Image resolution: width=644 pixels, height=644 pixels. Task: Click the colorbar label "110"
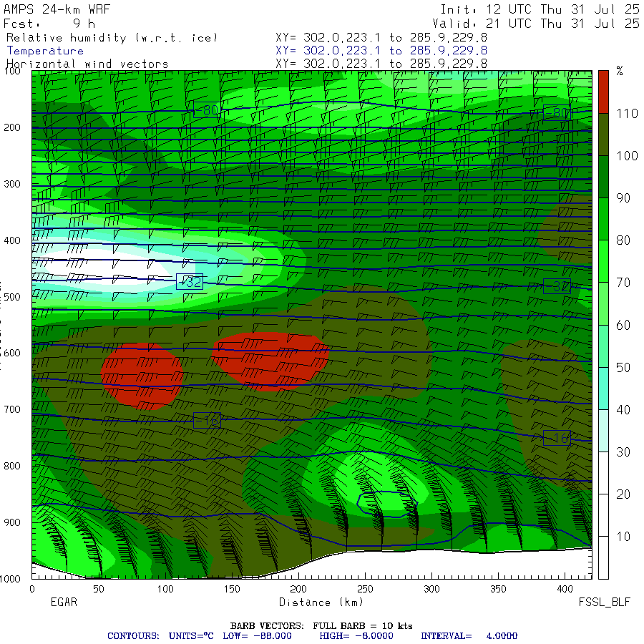coord(627,114)
